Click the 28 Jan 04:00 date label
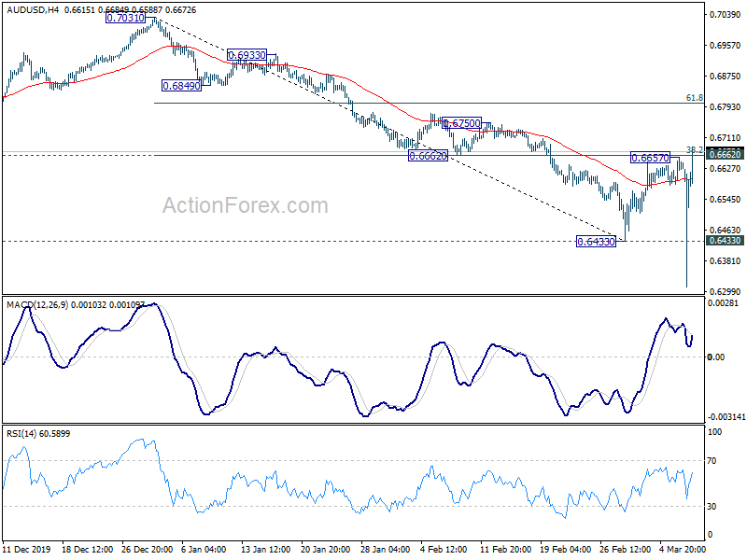Image resolution: width=747 pixels, height=560 pixels. (386, 549)
